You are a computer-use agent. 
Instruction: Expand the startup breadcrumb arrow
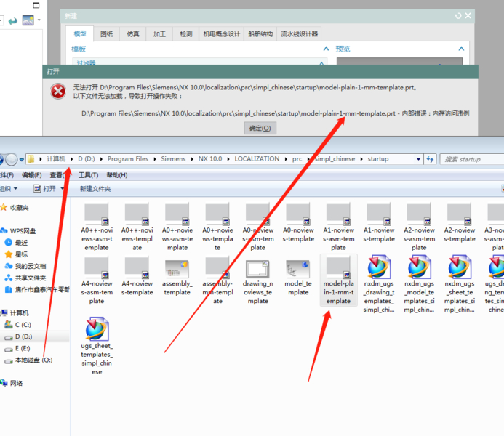pyautogui.click(x=361, y=159)
